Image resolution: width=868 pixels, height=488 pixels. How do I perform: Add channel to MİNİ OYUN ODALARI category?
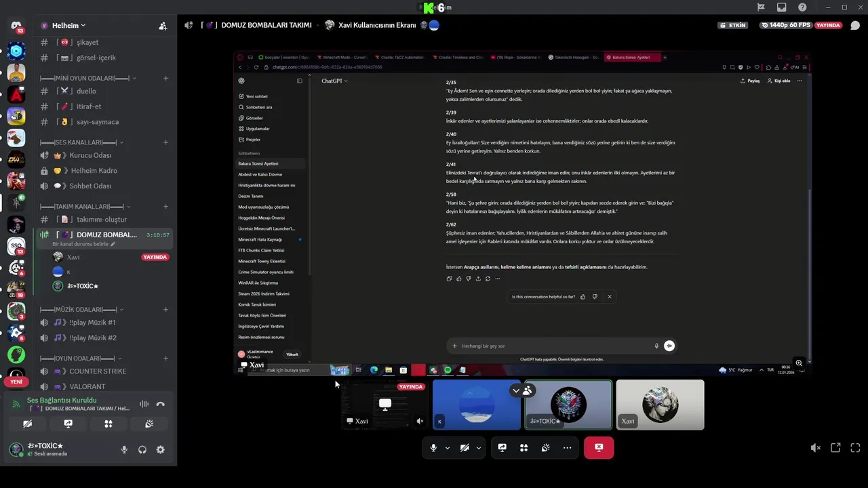pyautogui.click(x=165, y=78)
